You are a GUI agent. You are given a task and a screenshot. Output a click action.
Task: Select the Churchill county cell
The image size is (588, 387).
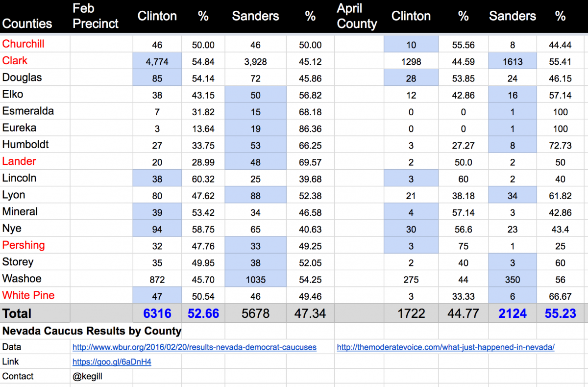pos(24,44)
